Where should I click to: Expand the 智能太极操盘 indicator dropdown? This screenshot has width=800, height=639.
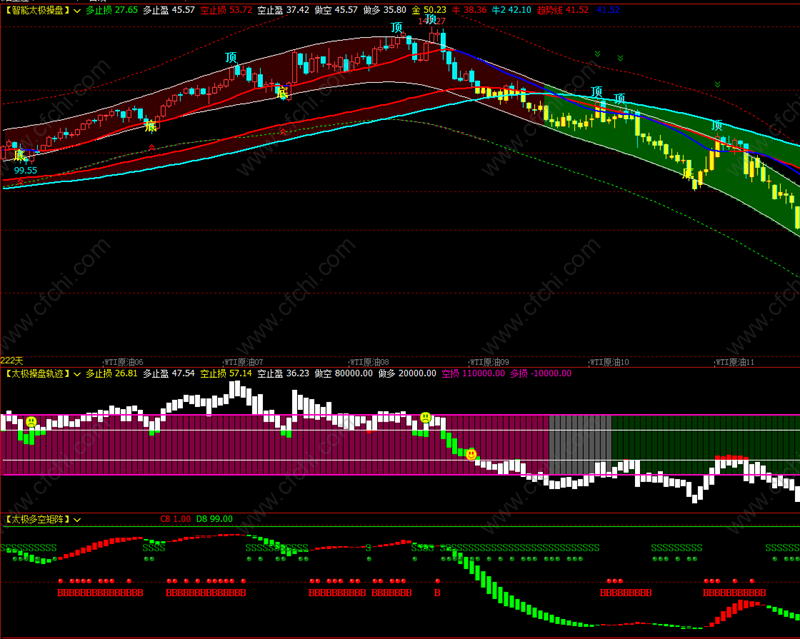pyautogui.click(x=77, y=10)
